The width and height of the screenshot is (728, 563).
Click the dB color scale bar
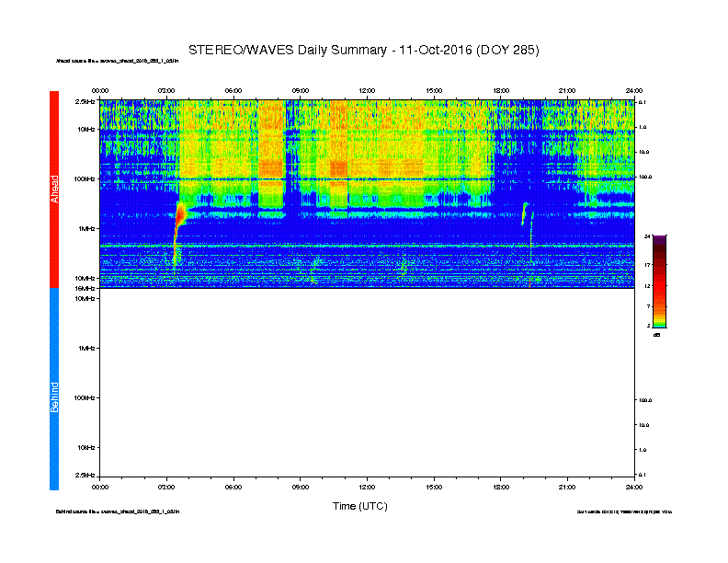coord(659,281)
